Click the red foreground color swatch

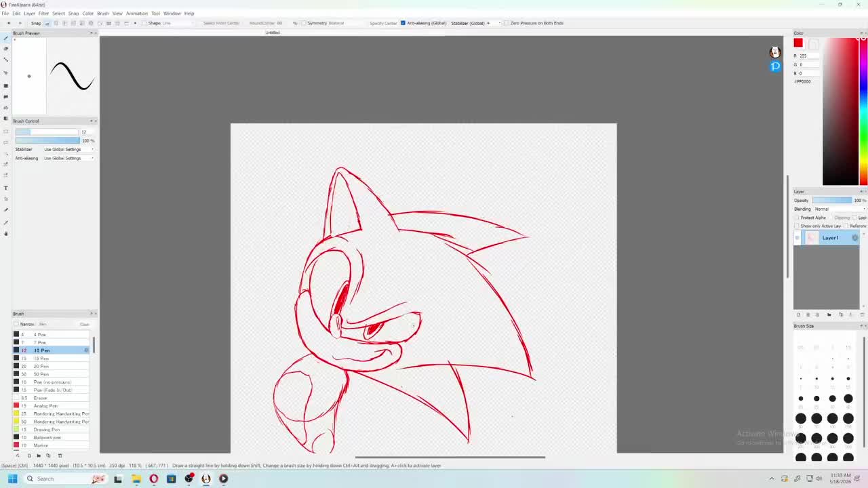tap(798, 43)
